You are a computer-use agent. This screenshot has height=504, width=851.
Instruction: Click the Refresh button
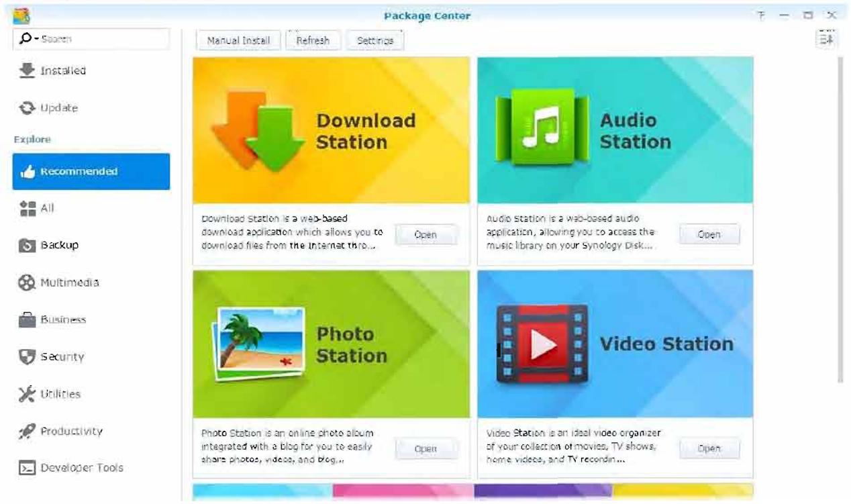pyautogui.click(x=313, y=40)
